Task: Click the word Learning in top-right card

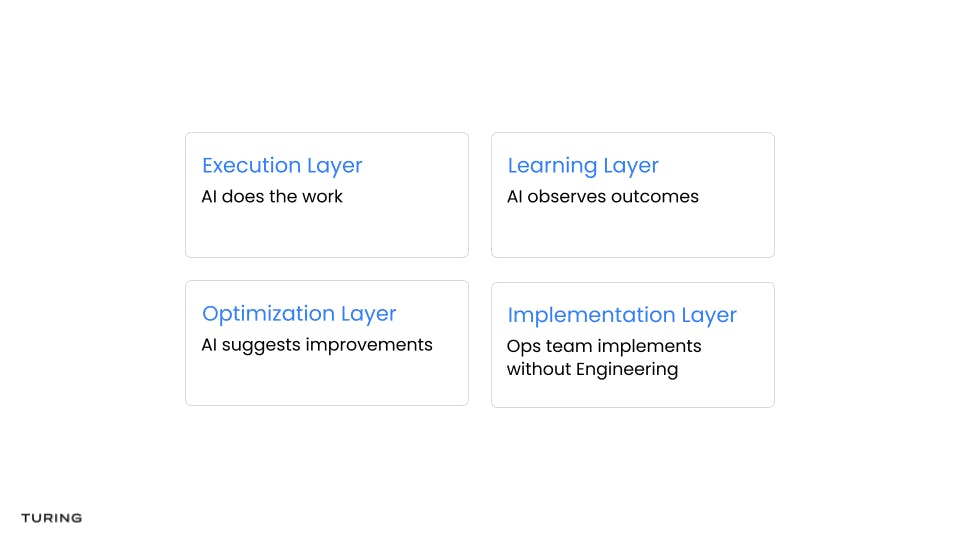Action: [x=552, y=166]
